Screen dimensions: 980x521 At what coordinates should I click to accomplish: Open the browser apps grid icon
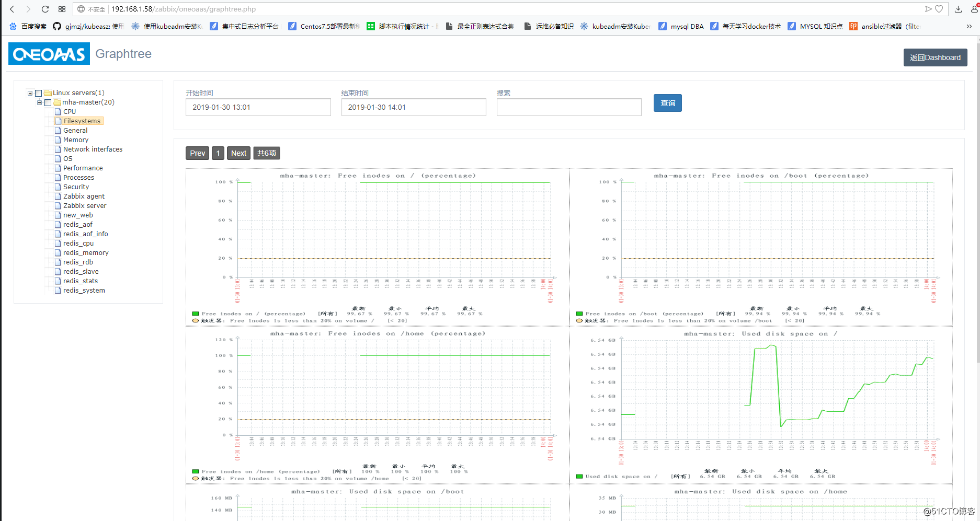[62, 9]
